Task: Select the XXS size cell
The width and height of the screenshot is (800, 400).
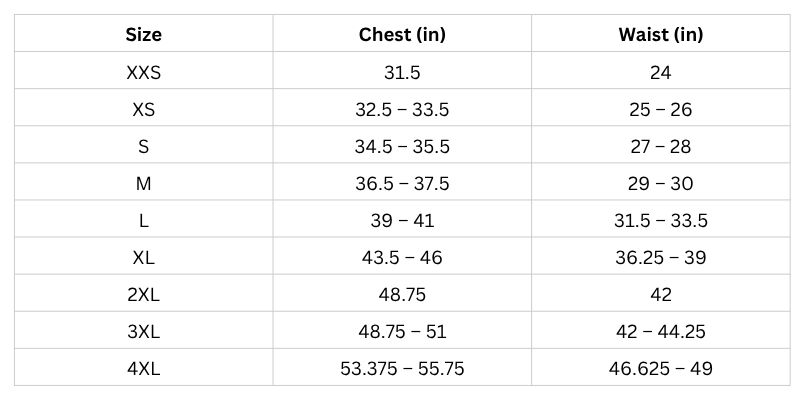Action: 143,73
